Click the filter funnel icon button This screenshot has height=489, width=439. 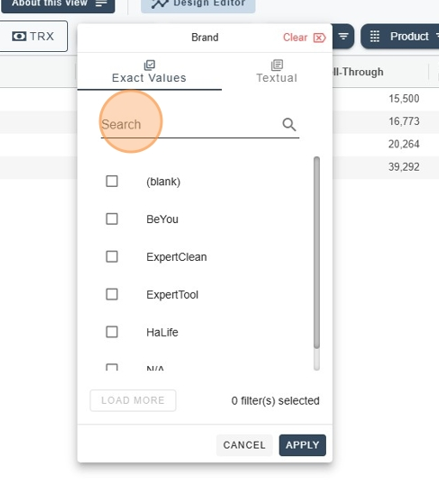pyautogui.click(x=343, y=36)
